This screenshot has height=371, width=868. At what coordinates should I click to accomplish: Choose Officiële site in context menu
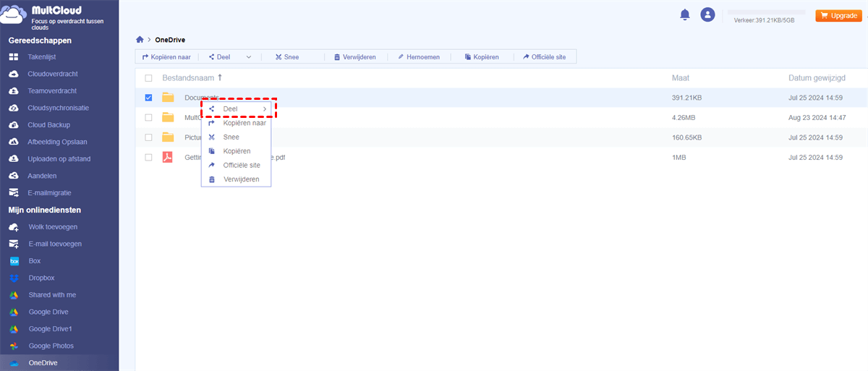236,165
